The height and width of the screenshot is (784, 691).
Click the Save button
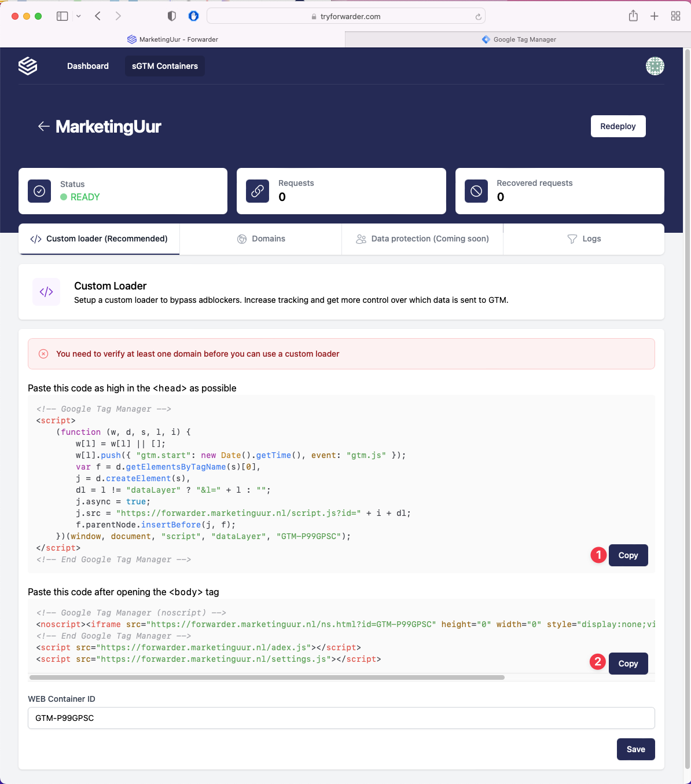point(635,749)
